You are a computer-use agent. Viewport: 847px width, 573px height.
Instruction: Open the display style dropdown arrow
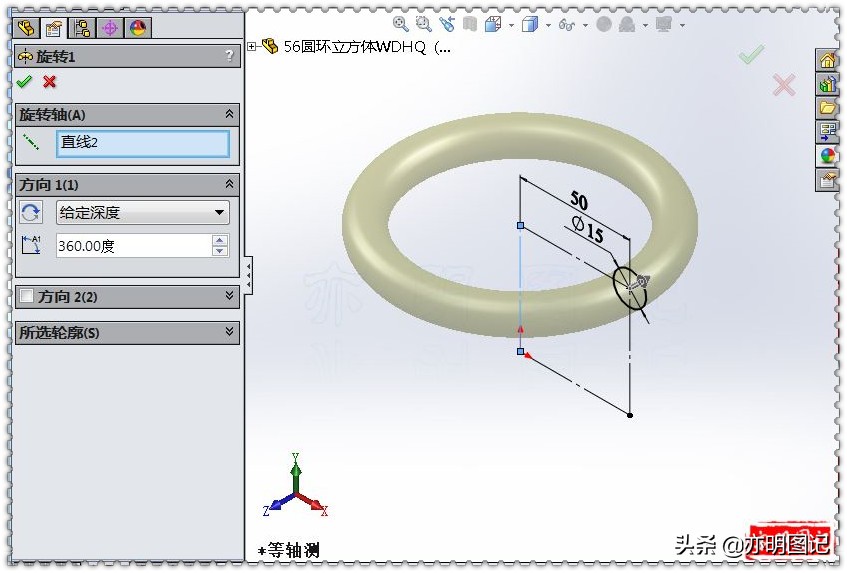coord(548,25)
